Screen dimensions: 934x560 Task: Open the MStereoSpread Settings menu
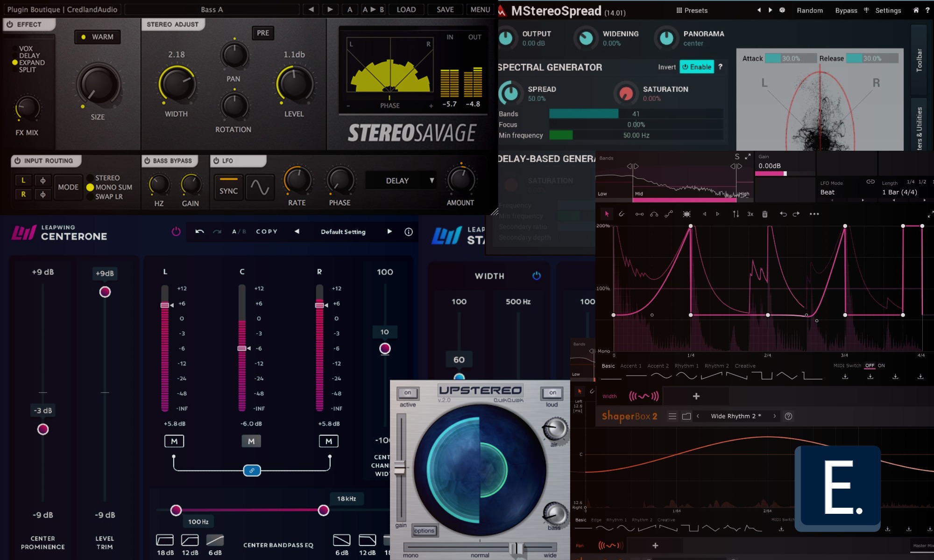click(x=888, y=10)
